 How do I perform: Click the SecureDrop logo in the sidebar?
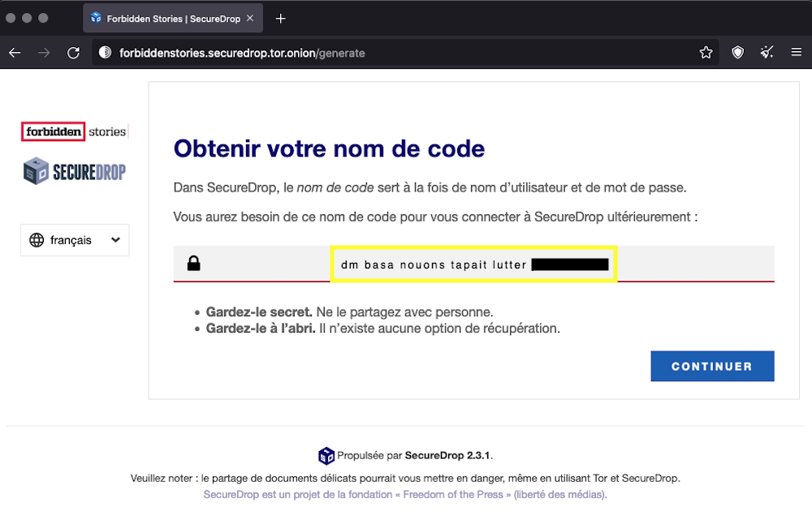[74, 171]
